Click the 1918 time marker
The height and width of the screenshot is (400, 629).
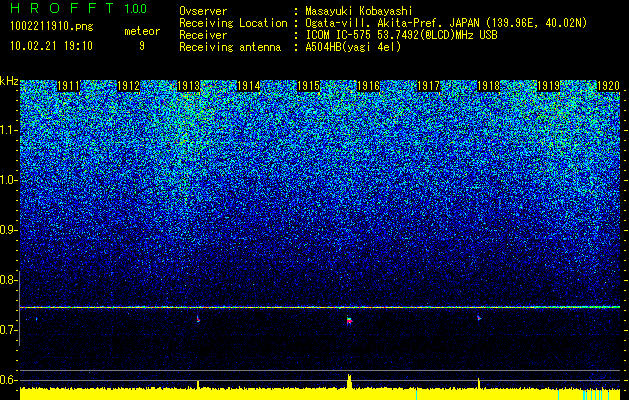point(489,86)
